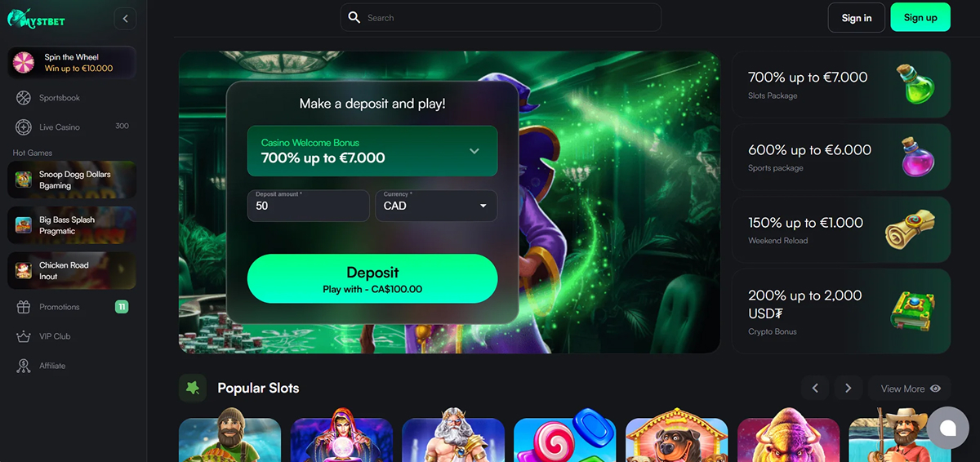Open the live chat bubble
This screenshot has height=462, width=980.
pos(947,428)
